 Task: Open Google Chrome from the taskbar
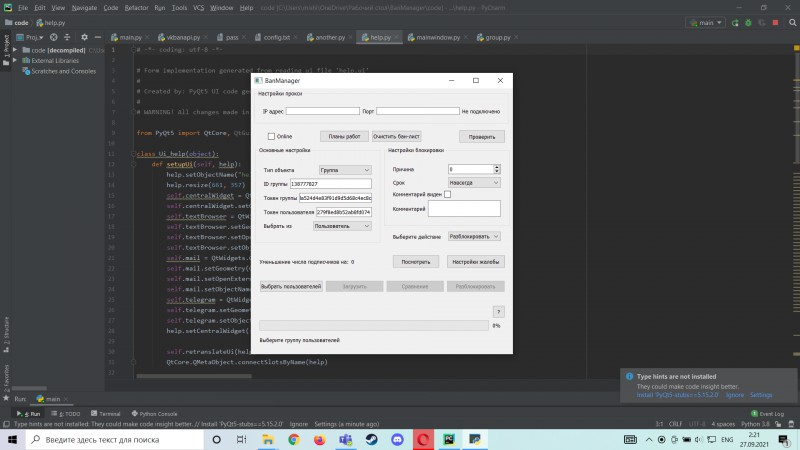[293, 439]
